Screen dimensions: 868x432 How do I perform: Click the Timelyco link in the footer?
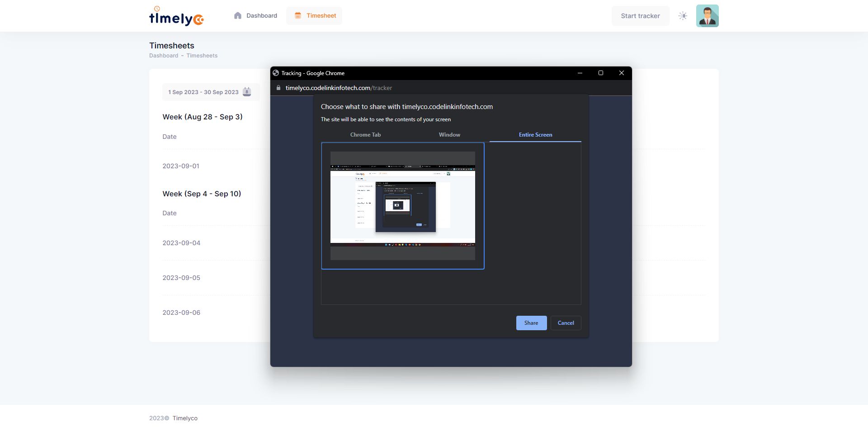click(x=185, y=418)
